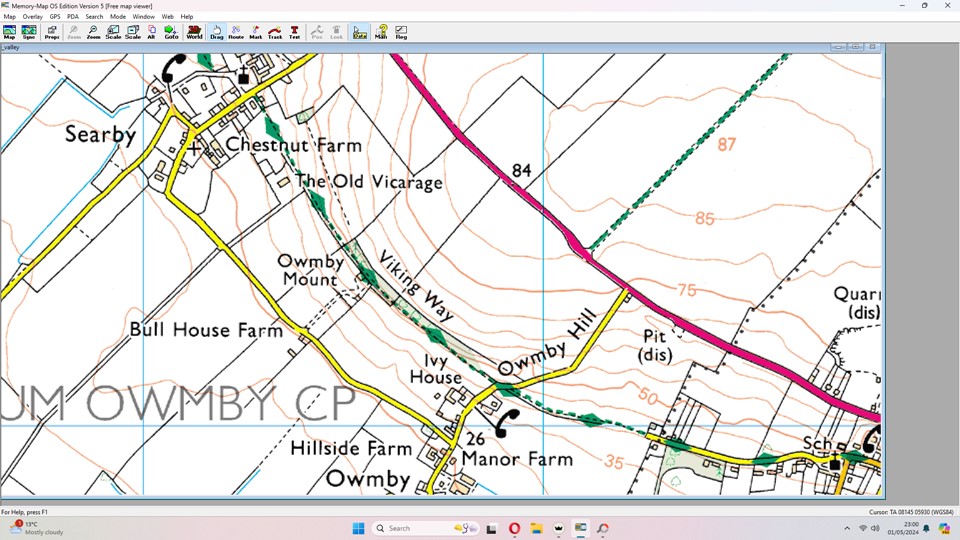Select the Drag hand tool
The image size is (960, 540).
click(x=217, y=32)
